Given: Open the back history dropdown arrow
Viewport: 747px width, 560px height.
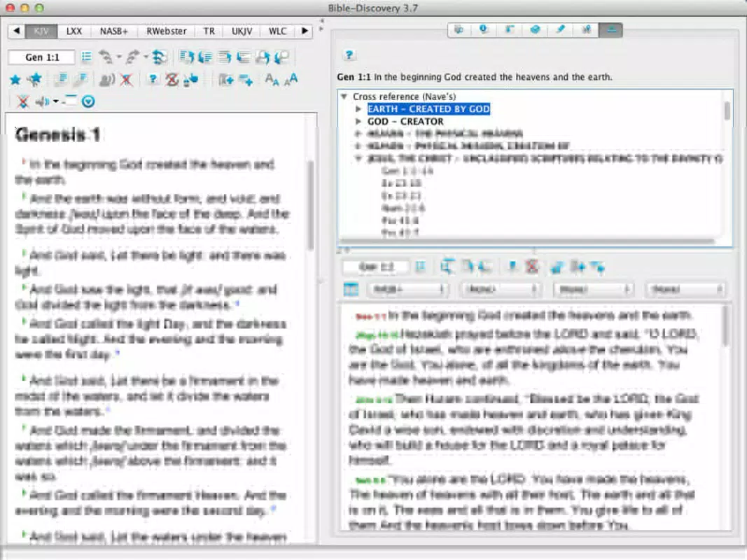Looking at the screenshot, I should click(x=119, y=57).
